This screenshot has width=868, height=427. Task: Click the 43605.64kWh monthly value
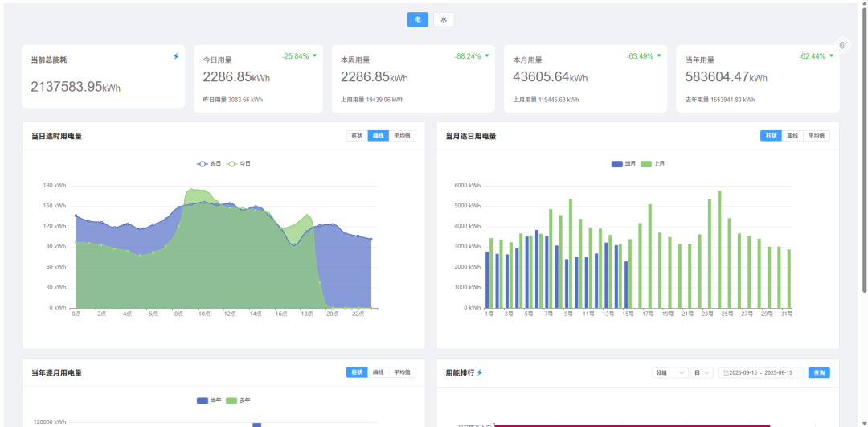tap(551, 77)
